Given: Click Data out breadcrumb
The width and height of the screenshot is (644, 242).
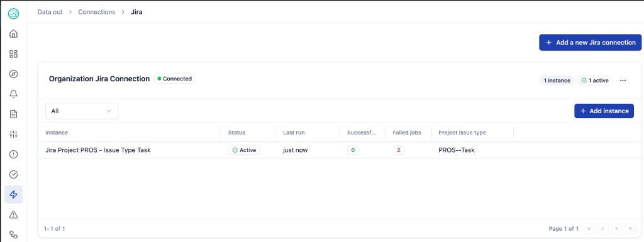Looking at the screenshot, I should pyautogui.click(x=50, y=12).
